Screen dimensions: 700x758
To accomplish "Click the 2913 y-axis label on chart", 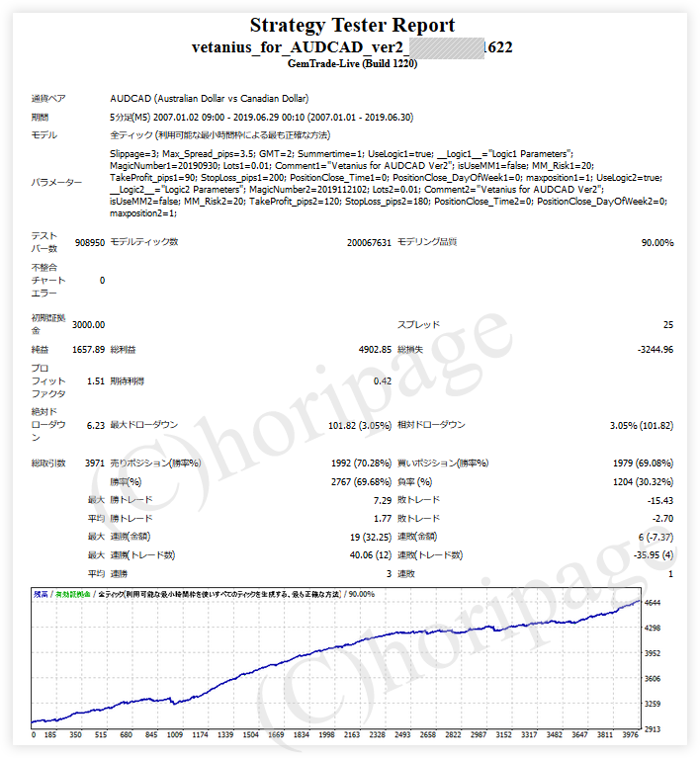I will pos(653,729).
